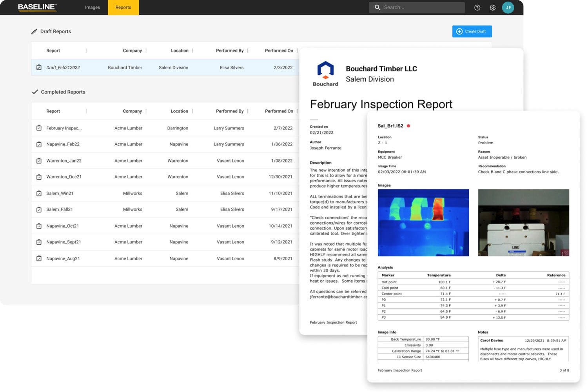
Task: Click the clipboard icon next to Napavine_Oct21
Action: [x=39, y=226]
